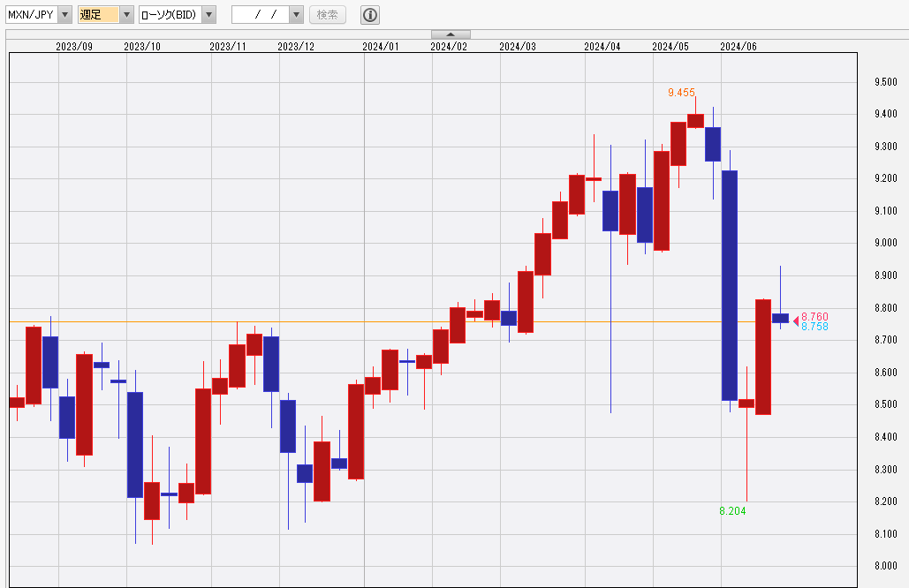
Task: Click the 8.758 price label
Action: click(x=814, y=326)
